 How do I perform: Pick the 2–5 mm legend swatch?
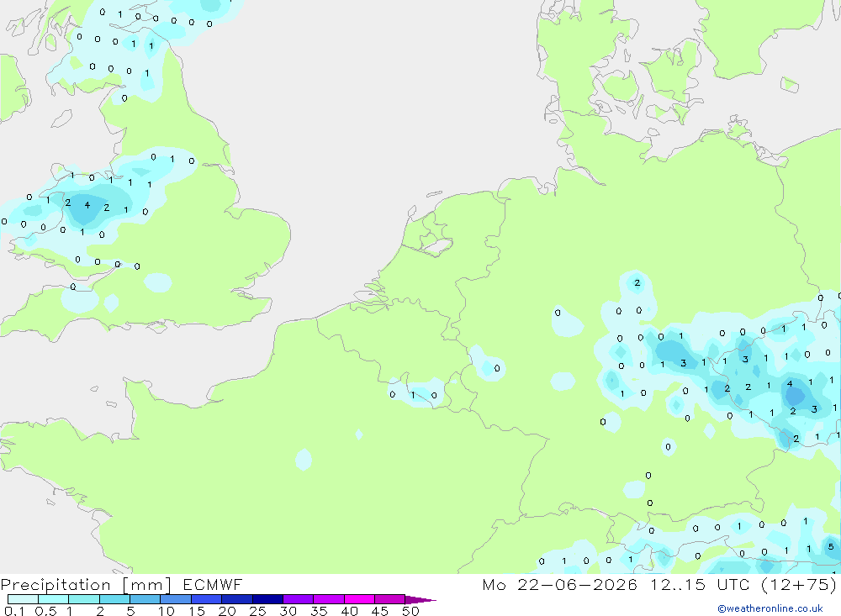tap(114, 599)
